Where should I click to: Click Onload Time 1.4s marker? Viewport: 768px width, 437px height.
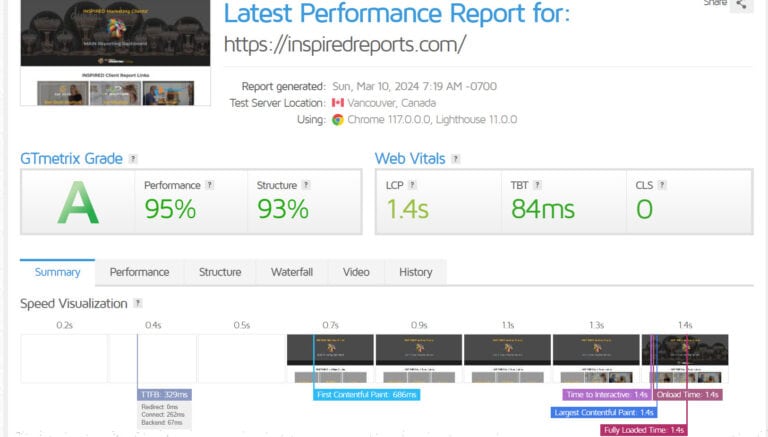(688, 395)
